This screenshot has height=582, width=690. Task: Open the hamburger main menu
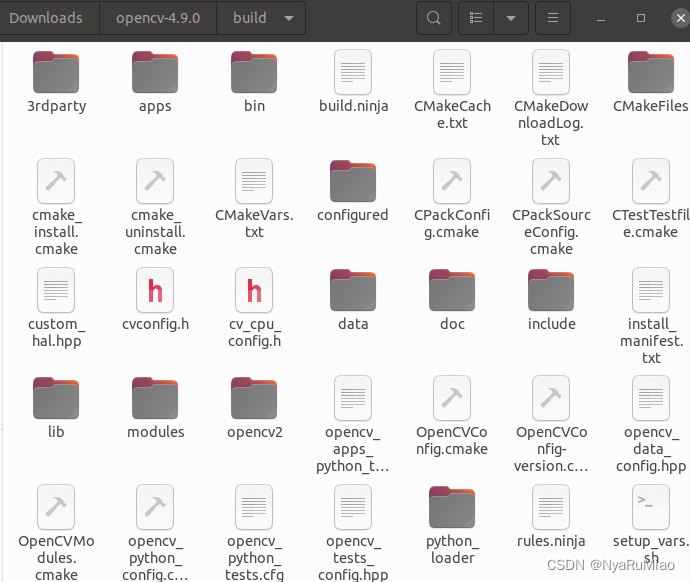coord(553,18)
